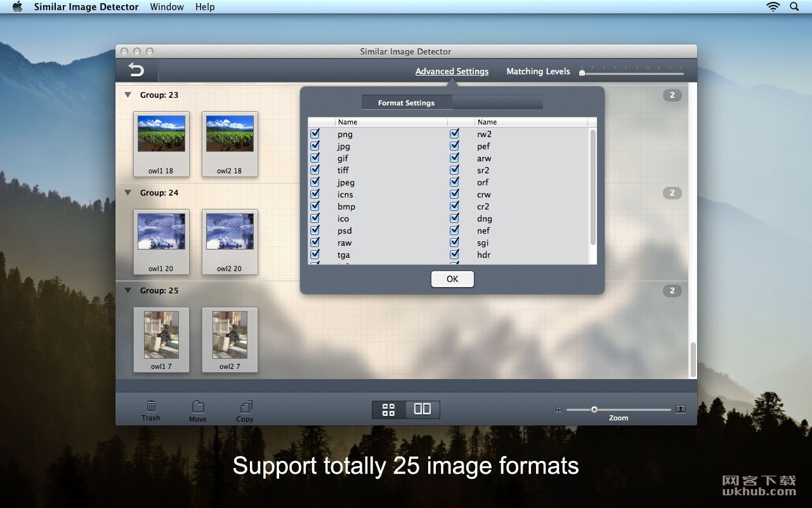Click the Wi-Fi status icon

(x=773, y=7)
